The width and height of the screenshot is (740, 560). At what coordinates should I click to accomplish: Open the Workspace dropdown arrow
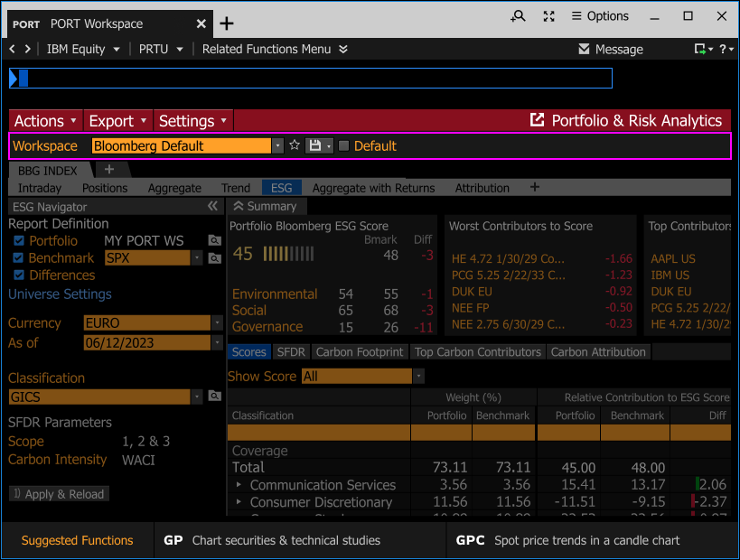pos(277,145)
